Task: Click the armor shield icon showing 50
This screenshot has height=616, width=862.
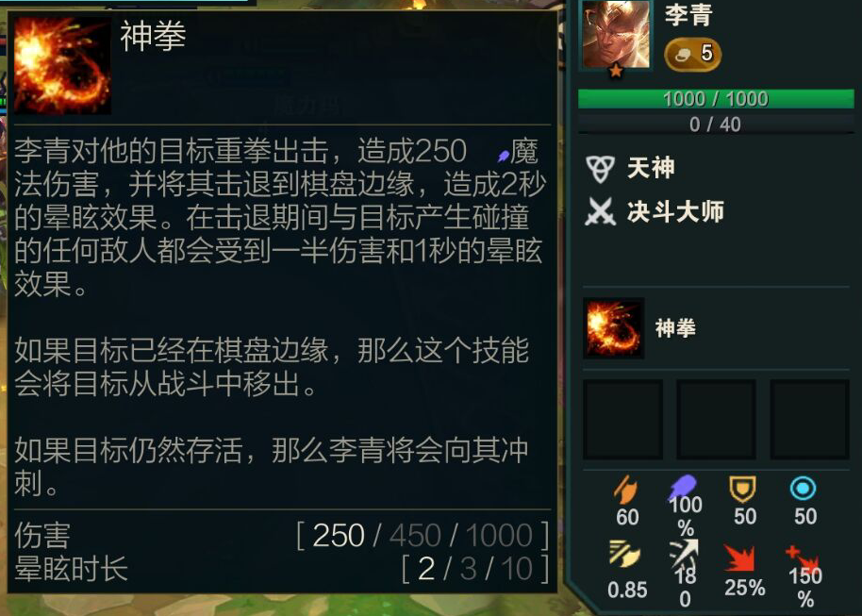Action: pyautogui.click(x=743, y=489)
